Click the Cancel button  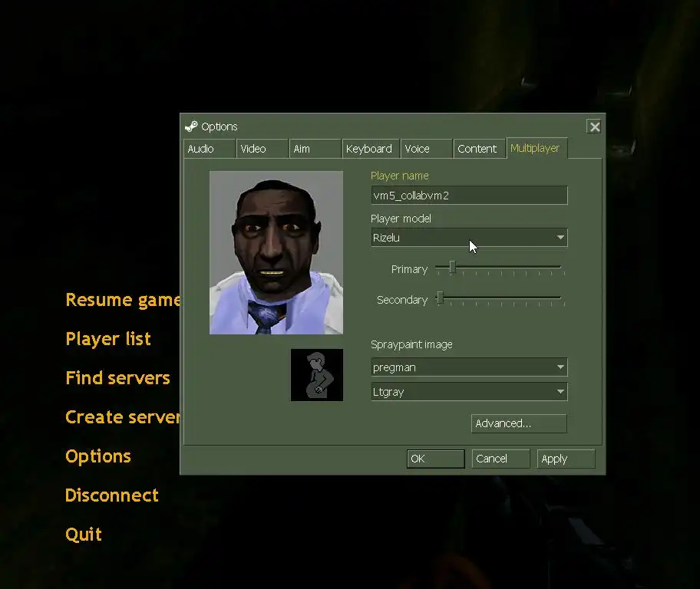(x=501, y=459)
